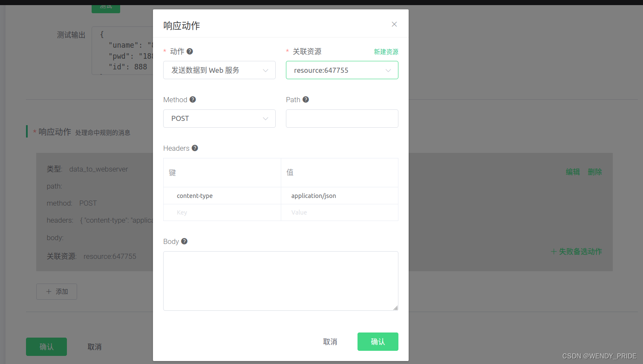
Task: Cancel the dialog using 取消
Action: click(330, 341)
